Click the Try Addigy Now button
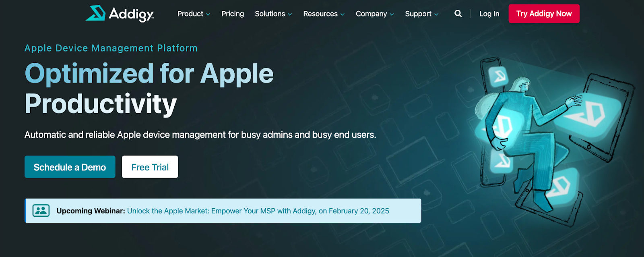The width and height of the screenshot is (644, 257). click(x=544, y=14)
